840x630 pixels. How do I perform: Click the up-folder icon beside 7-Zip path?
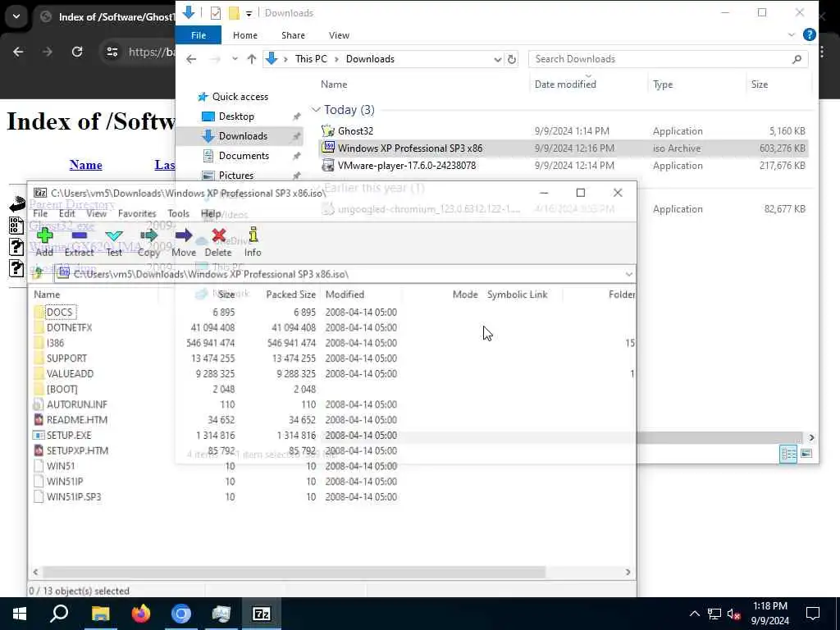point(38,274)
